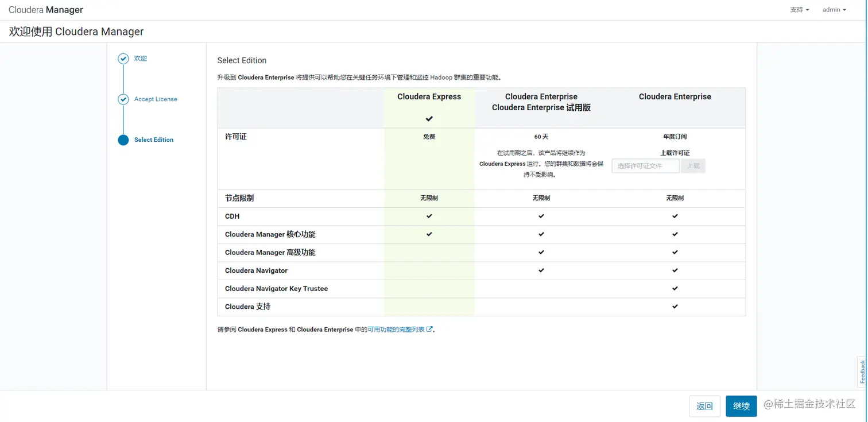The image size is (868, 422).
Task: Select the Cloudera Enterprise 试用版 edition
Action: [541, 102]
